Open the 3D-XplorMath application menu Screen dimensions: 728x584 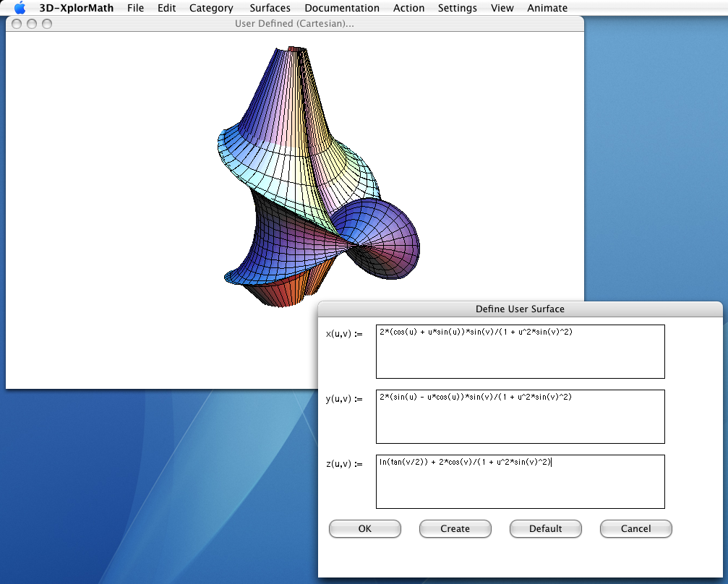pyautogui.click(x=76, y=8)
